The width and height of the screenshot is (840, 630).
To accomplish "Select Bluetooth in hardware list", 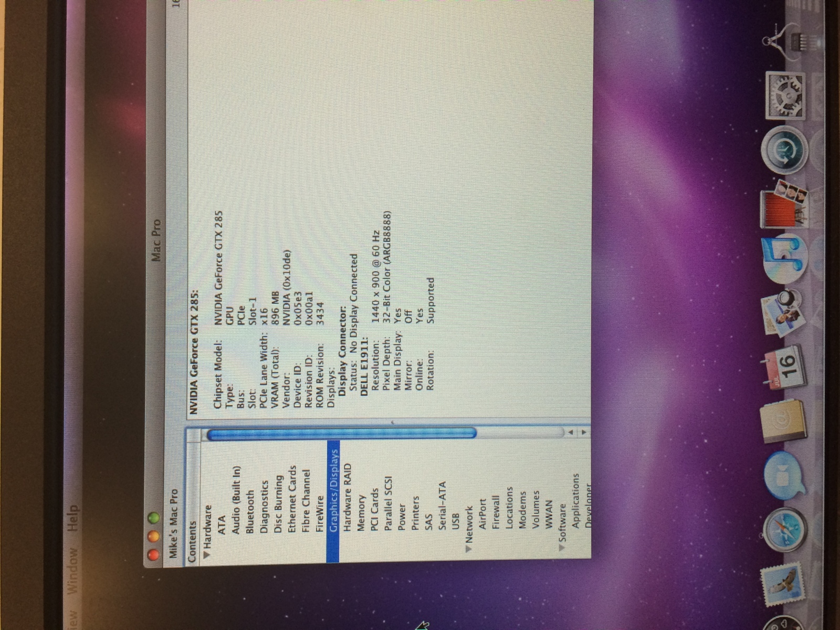I will pyautogui.click(x=250, y=512).
